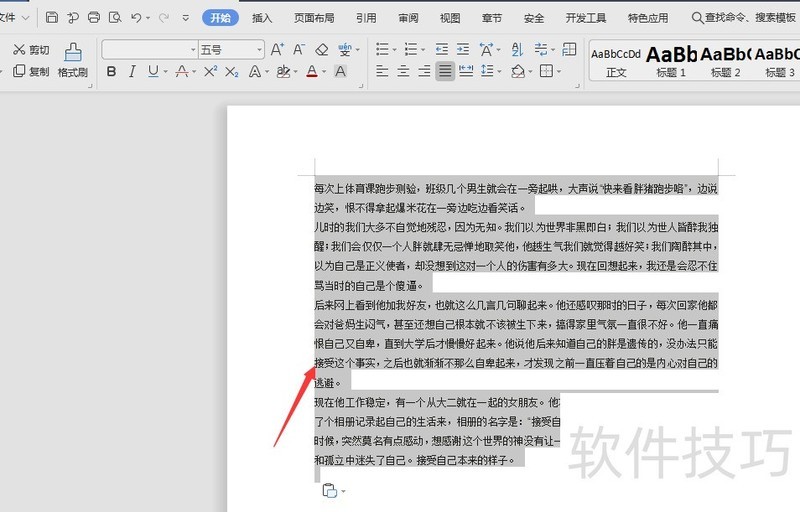Open borders dropdown arrow

[x=559, y=72]
